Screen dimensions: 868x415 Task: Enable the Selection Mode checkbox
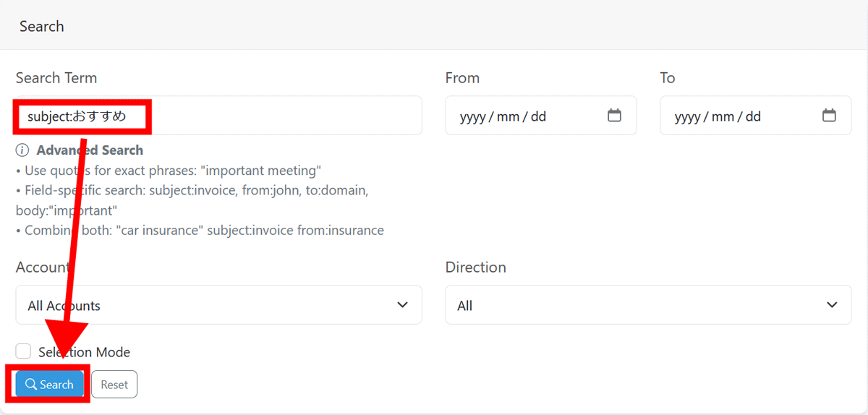(23, 351)
